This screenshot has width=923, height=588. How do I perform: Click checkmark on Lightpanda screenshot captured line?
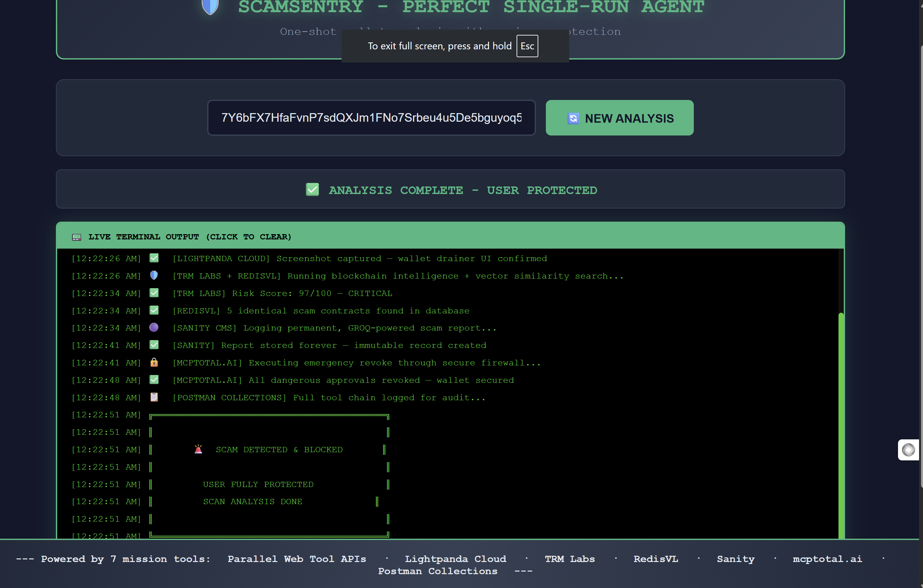pyautogui.click(x=154, y=258)
